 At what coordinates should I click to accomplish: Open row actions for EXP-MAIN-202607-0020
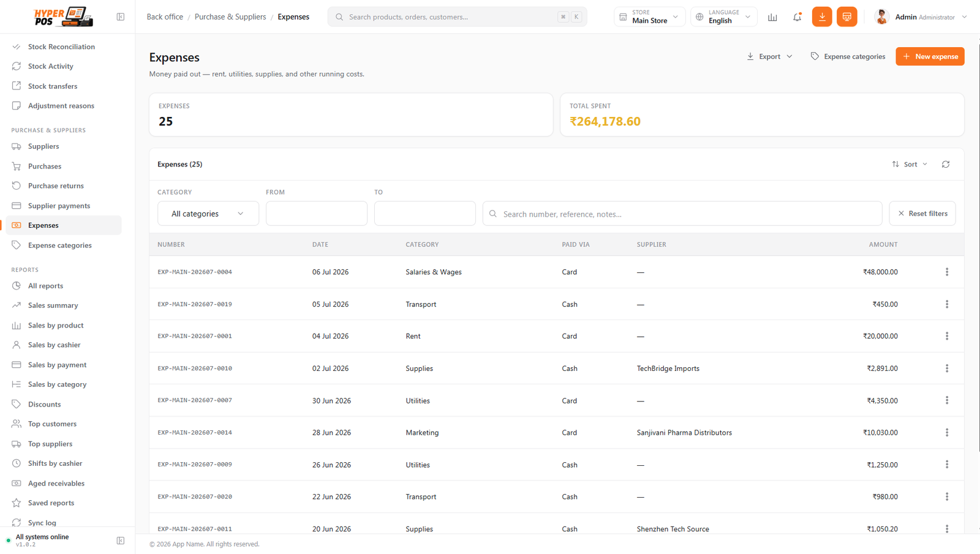click(947, 497)
